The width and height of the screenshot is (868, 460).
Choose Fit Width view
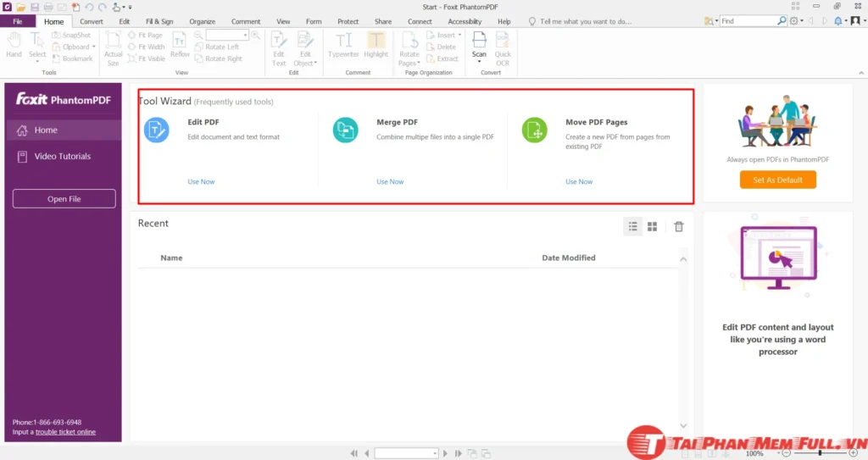146,47
